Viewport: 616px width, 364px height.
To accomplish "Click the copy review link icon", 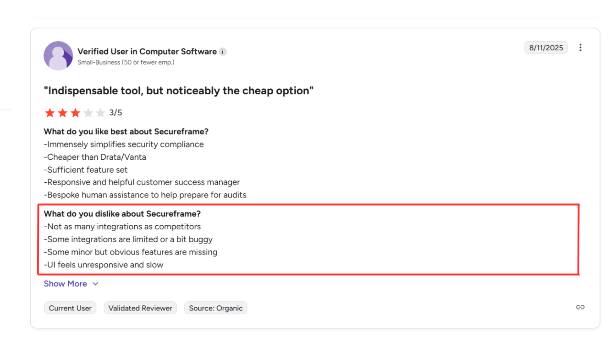I will click(580, 307).
